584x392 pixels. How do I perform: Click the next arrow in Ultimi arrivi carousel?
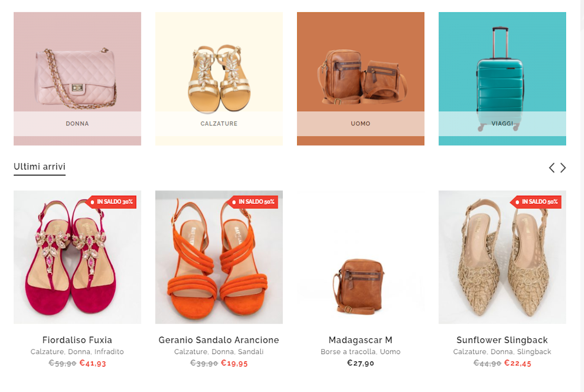click(563, 168)
